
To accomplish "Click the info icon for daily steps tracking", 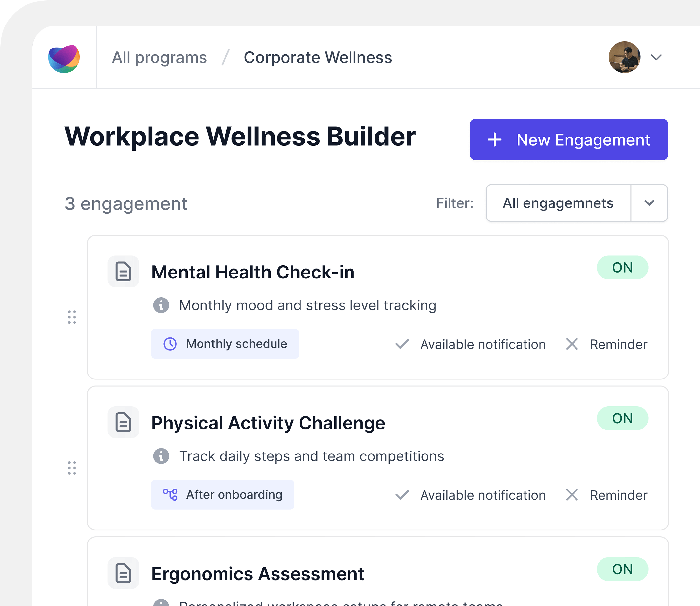I will tap(162, 456).
